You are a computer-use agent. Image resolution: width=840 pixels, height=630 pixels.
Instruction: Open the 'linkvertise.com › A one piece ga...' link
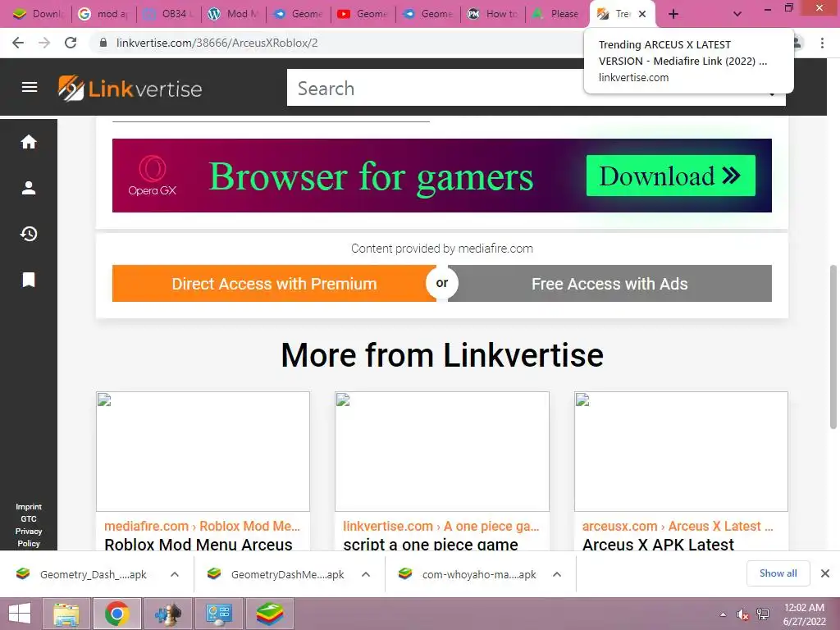click(441, 526)
